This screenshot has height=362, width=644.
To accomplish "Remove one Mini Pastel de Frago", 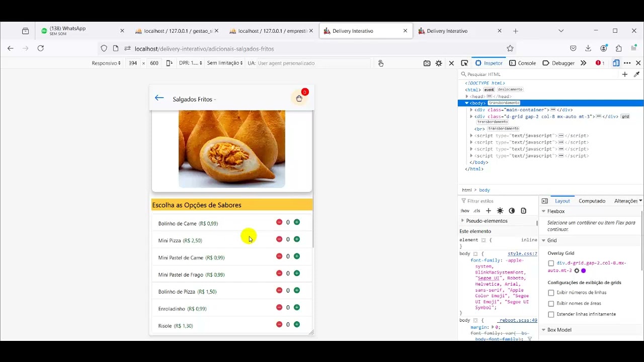I will [x=279, y=274].
